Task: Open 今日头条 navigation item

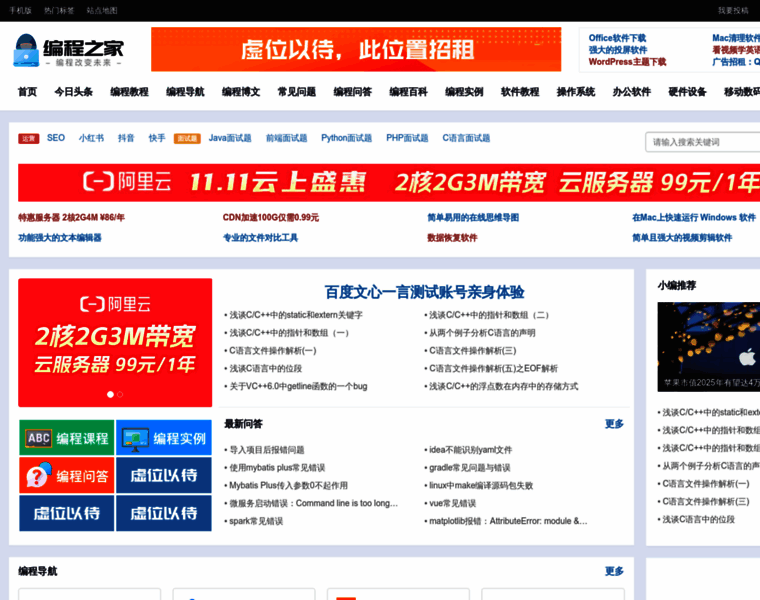Action: [74, 92]
